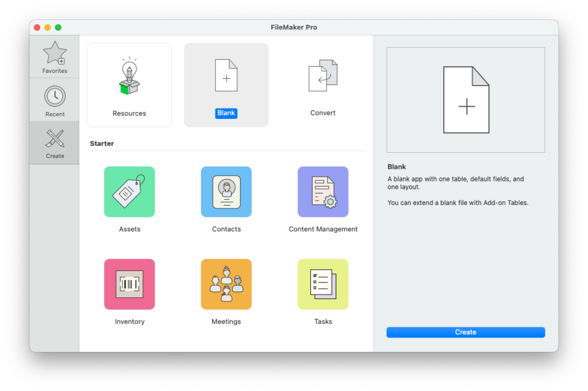
Task: Switch to the Favorites tab label
Action: point(55,71)
